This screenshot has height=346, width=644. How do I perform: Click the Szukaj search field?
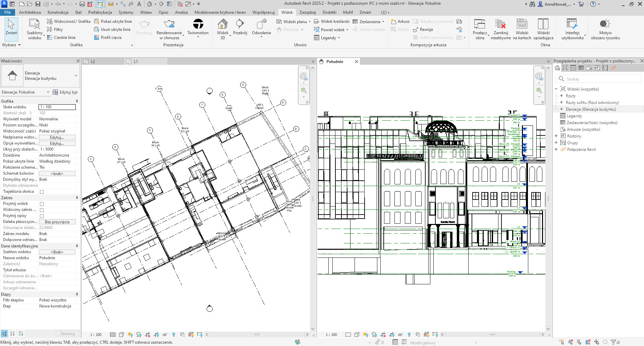point(602,79)
